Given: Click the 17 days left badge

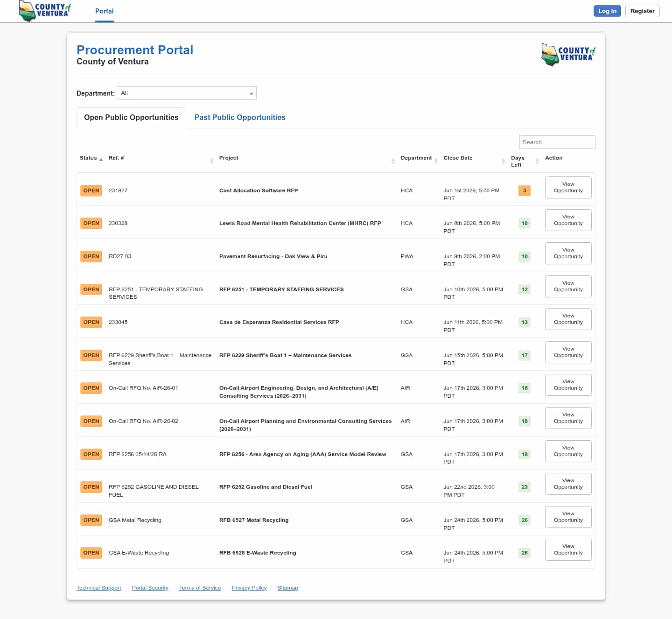Looking at the screenshot, I should 525,355.
